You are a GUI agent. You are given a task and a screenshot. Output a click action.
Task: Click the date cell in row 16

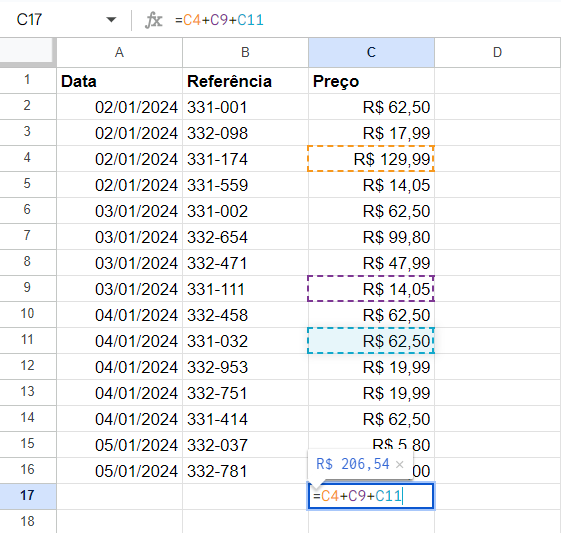click(x=119, y=471)
